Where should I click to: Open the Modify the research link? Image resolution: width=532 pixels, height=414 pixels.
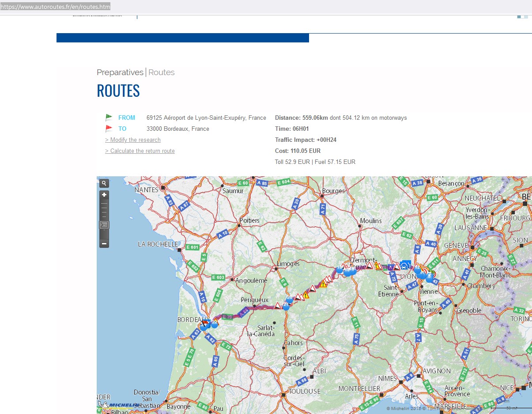[133, 140]
